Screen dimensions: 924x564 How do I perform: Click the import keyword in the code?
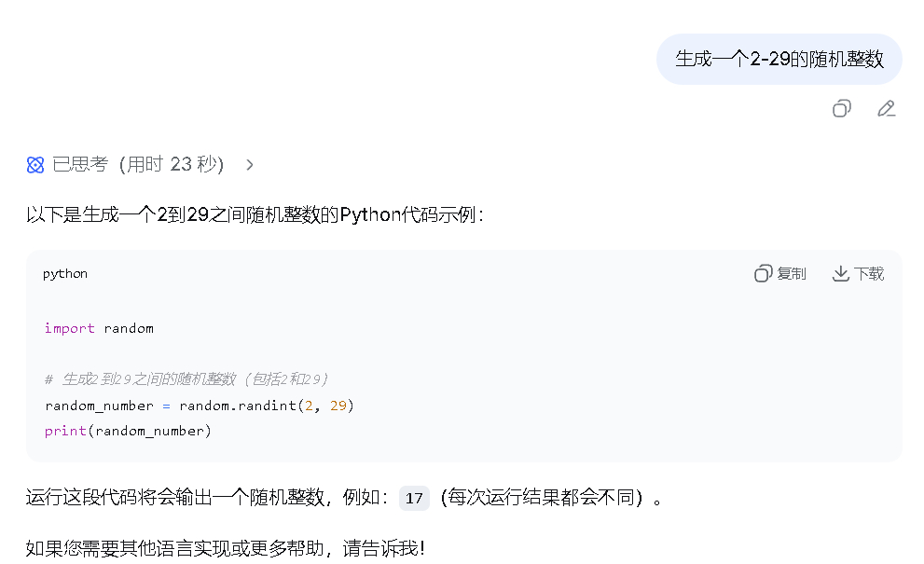[70, 328]
